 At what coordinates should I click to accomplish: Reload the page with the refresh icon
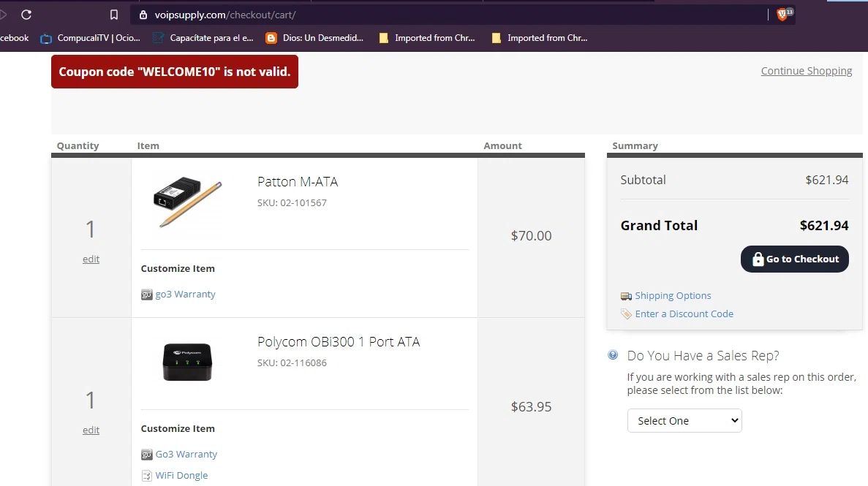click(26, 15)
